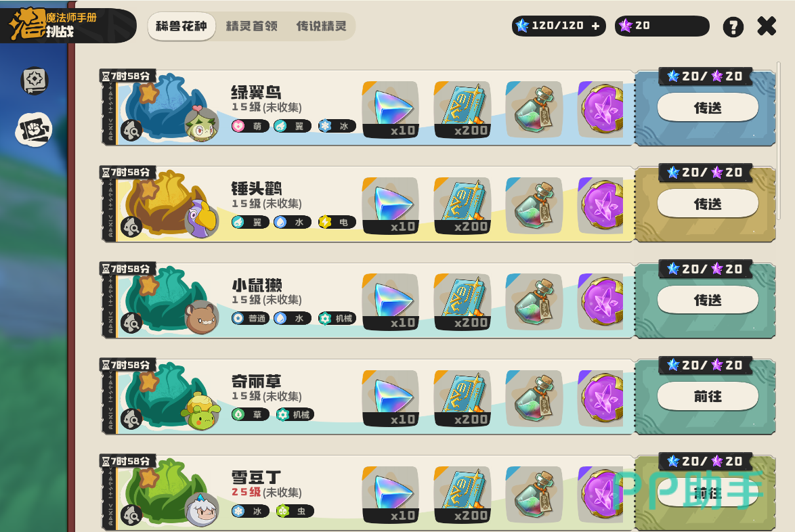This screenshot has width=795, height=532.
Task: Select the teal book x200 reward for 小鼠獭
Action: coord(463,302)
